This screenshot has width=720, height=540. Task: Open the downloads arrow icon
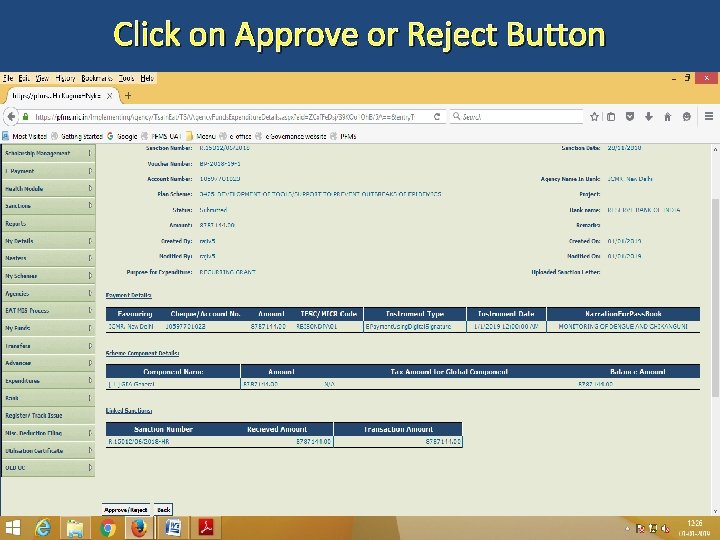pyautogui.click(x=648, y=117)
